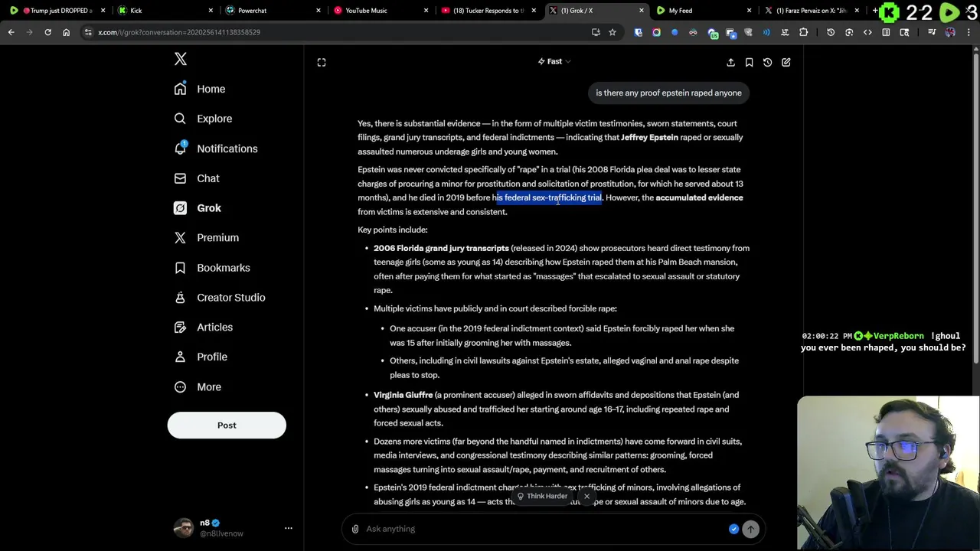Go back in the browser

11,32
